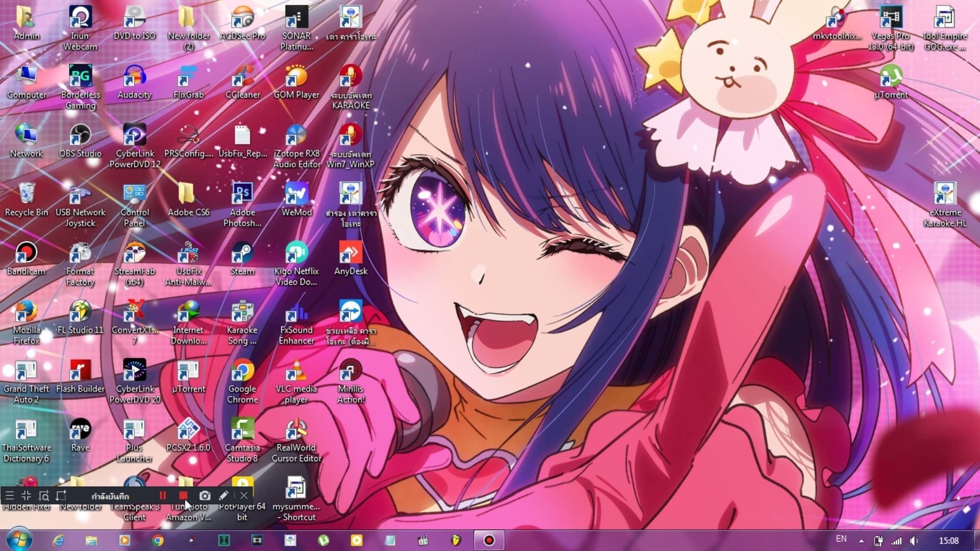Take a screenshot with the camera icon
Viewport: 980px width, 551px height.
[205, 495]
